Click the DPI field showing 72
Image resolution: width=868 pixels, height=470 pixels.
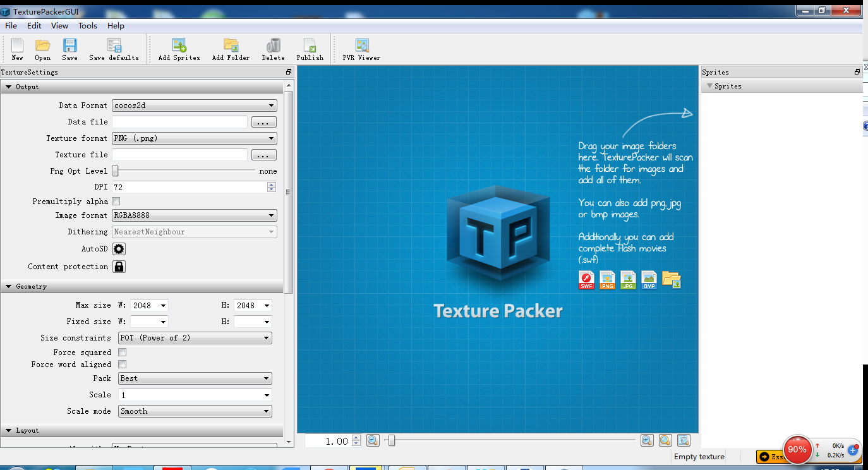coord(190,187)
